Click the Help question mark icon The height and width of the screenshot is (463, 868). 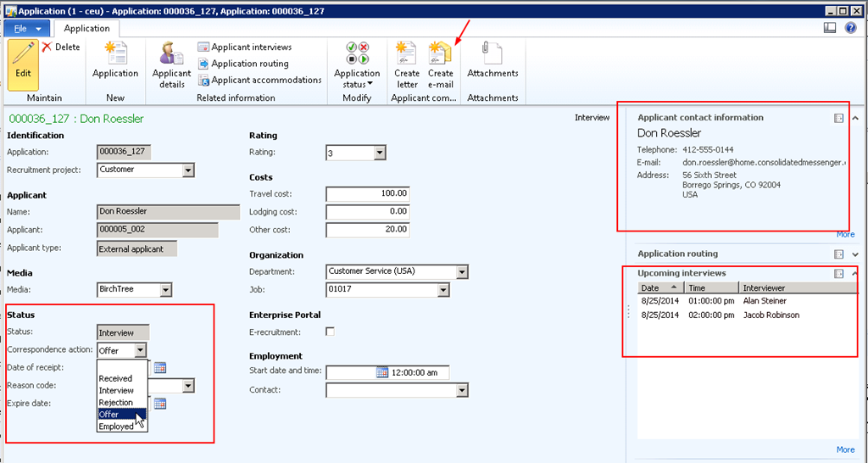[850, 28]
